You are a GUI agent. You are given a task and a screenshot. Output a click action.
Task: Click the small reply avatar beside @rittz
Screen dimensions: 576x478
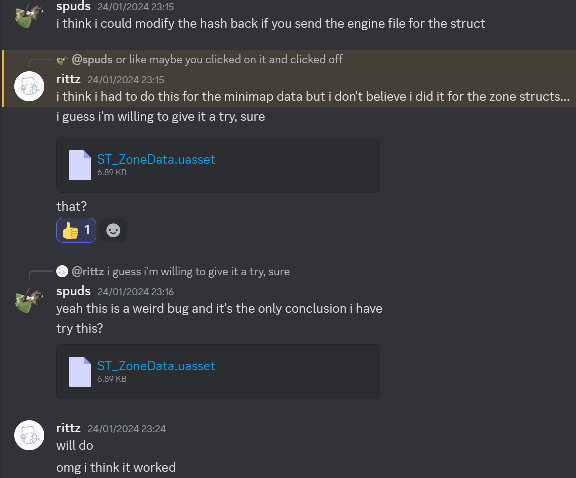pos(62,271)
